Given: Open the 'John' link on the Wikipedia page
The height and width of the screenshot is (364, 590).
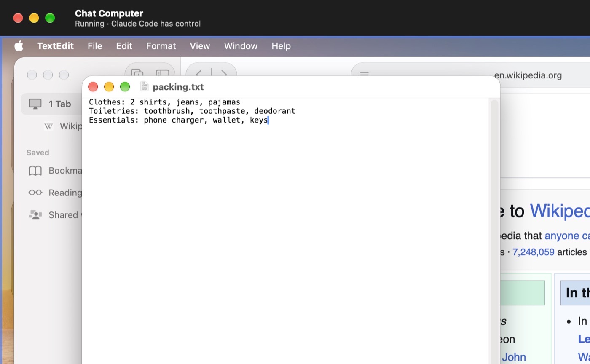Looking at the screenshot, I should (514, 357).
